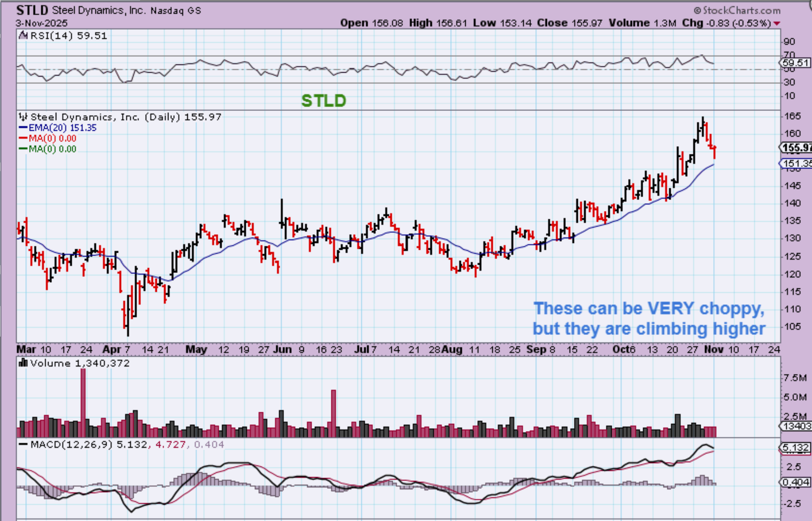This screenshot has height=521, width=812.
Task: Click the 115 price axis label
Action: point(792,291)
